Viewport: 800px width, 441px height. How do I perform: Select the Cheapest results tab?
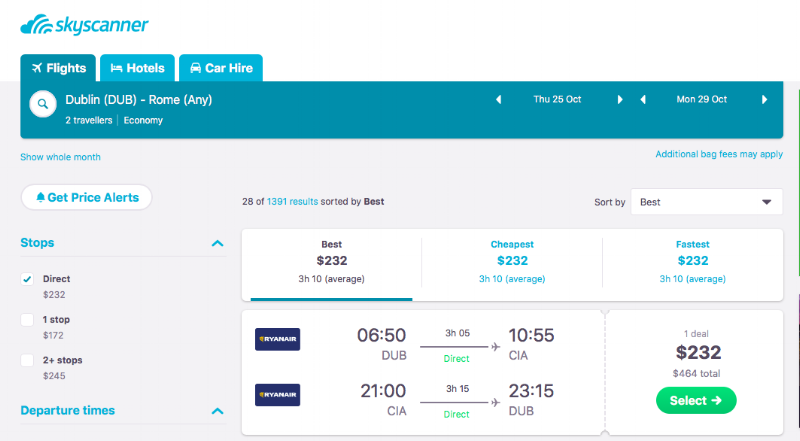pyautogui.click(x=512, y=264)
